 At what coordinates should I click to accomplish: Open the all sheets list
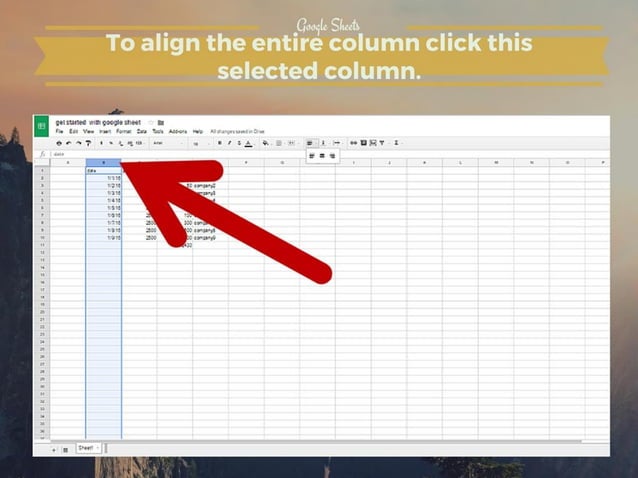coord(65,450)
